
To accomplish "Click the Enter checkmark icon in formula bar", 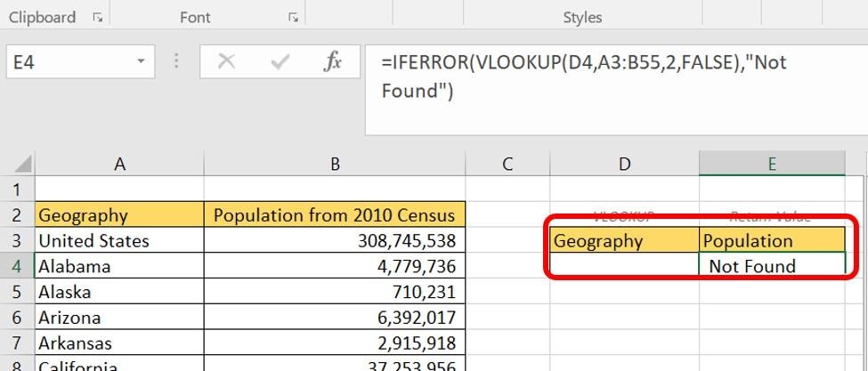I will [x=280, y=62].
